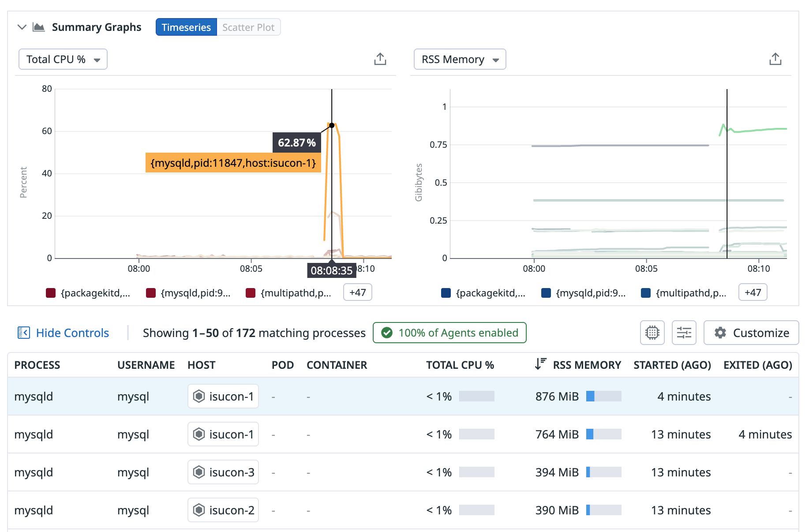Click the chip-shaped resource icon button
Viewport: 809px width, 532px height.
(x=652, y=333)
